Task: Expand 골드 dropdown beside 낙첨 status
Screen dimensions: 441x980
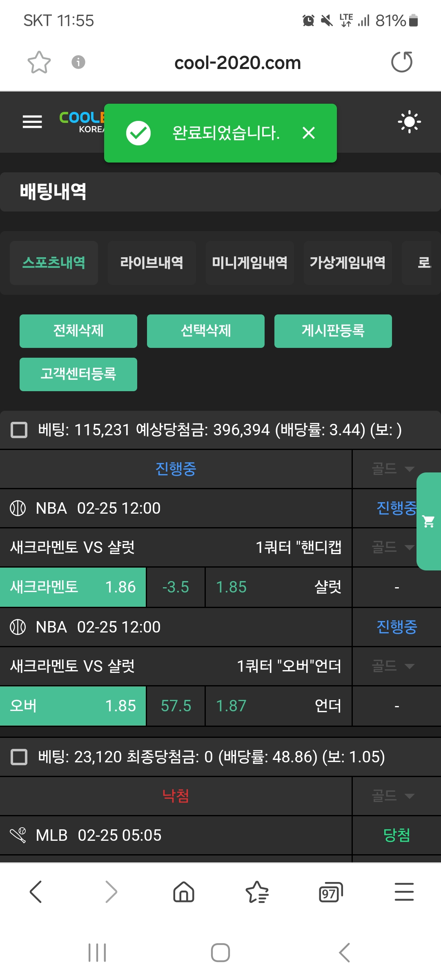Action: pos(393,795)
